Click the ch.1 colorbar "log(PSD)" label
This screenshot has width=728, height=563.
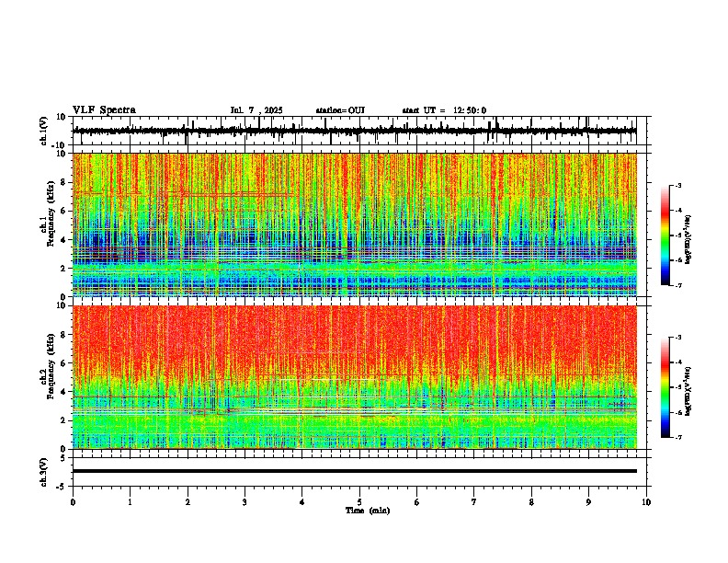tap(688, 239)
